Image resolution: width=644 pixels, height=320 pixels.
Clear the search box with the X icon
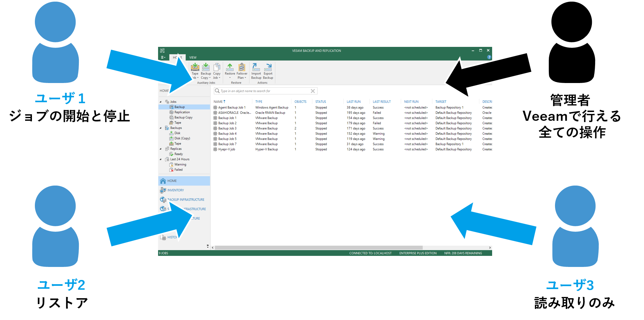point(313,91)
